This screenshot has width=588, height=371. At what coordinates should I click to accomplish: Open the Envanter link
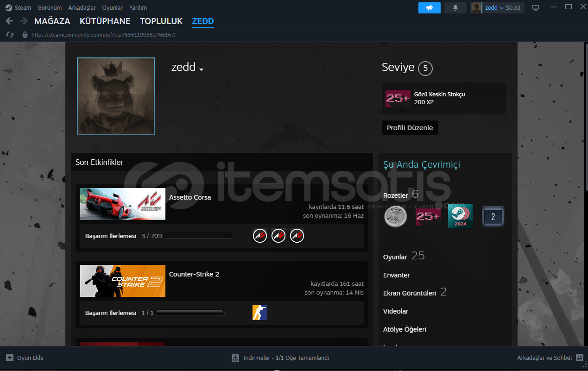(397, 275)
